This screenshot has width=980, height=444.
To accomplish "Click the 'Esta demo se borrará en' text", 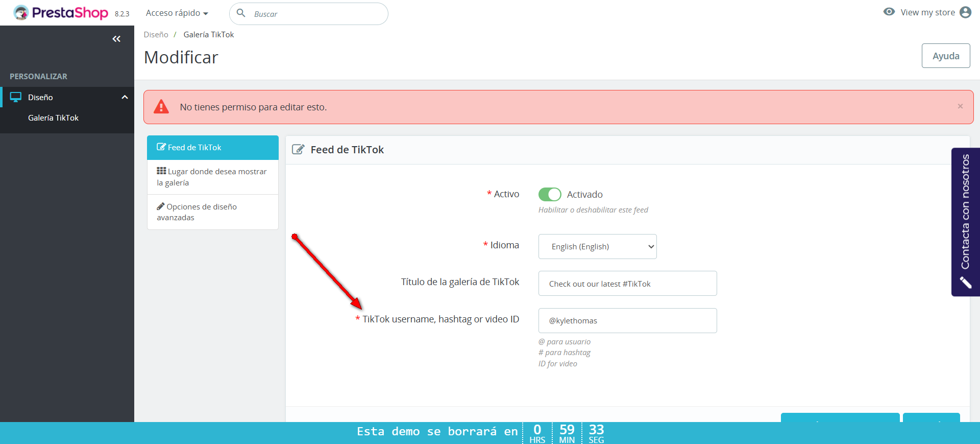I will [437, 432].
